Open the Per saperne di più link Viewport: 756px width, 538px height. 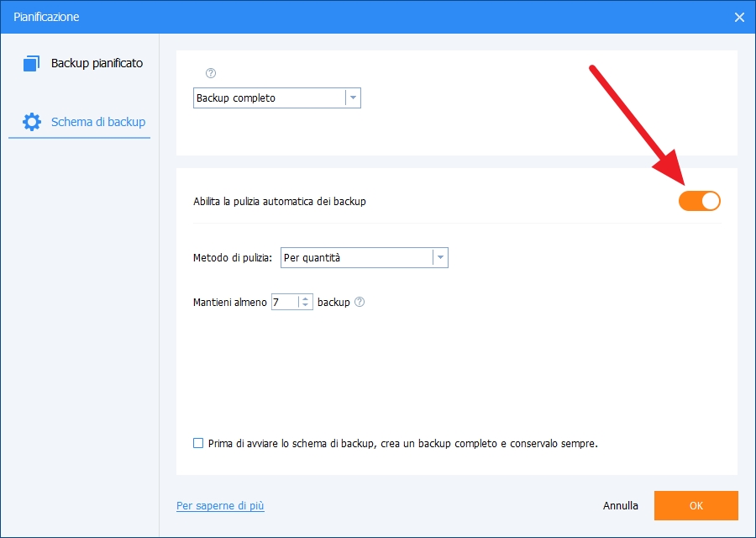pyautogui.click(x=220, y=506)
